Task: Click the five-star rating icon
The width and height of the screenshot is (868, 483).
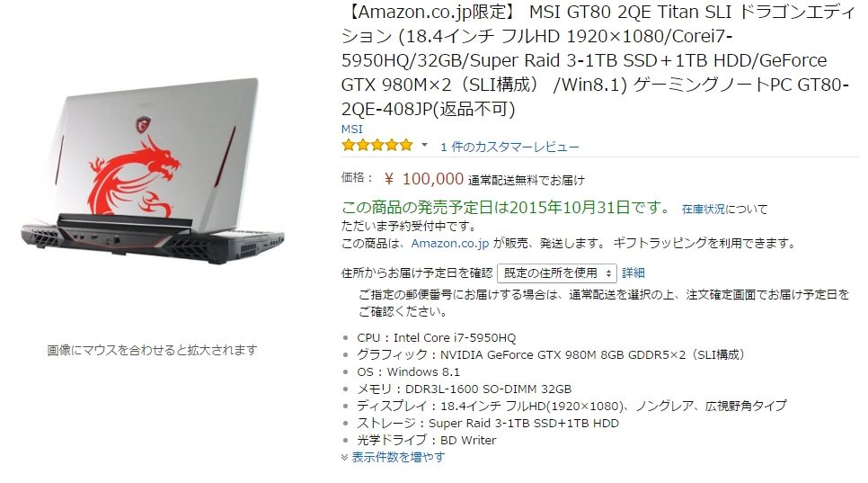Action: pos(377,145)
